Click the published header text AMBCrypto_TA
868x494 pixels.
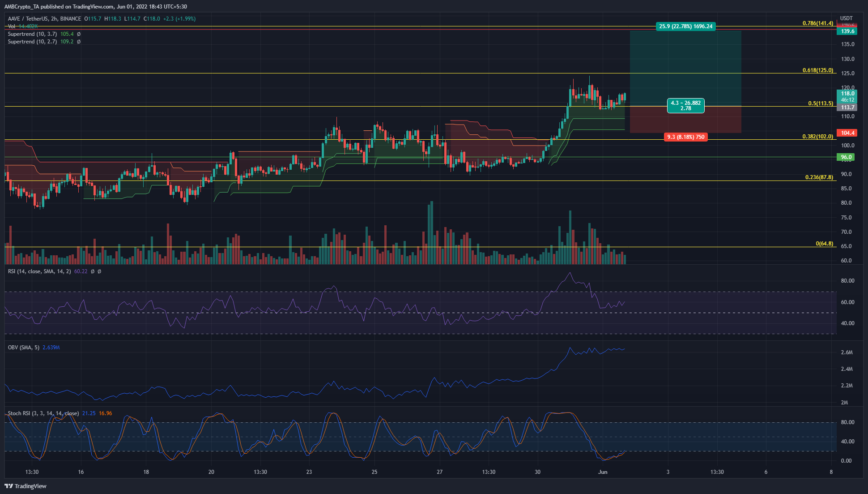coord(21,7)
